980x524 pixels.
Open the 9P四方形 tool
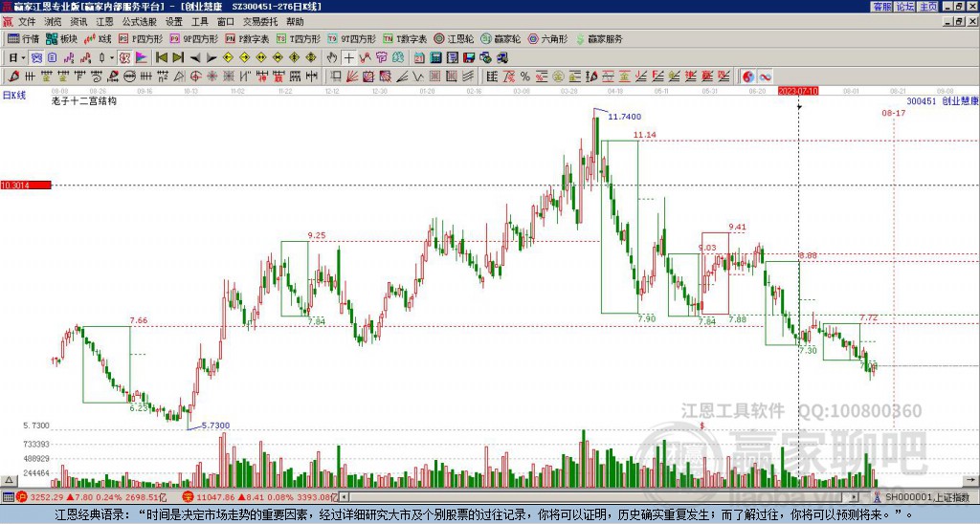(193, 38)
